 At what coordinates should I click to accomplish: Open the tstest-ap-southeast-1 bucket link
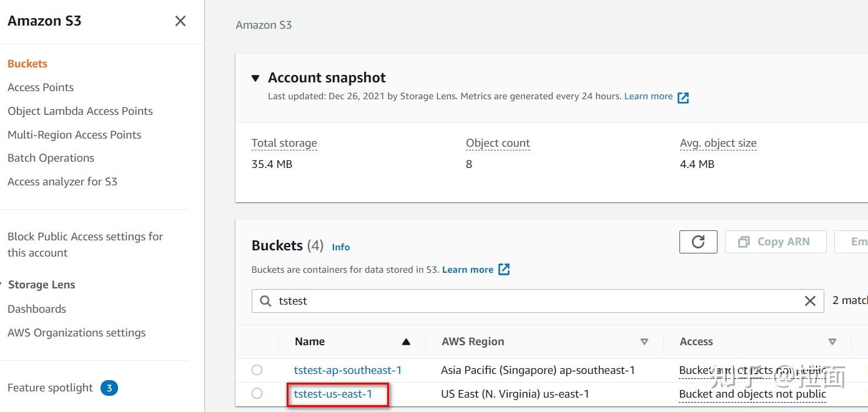pyautogui.click(x=348, y=370)
